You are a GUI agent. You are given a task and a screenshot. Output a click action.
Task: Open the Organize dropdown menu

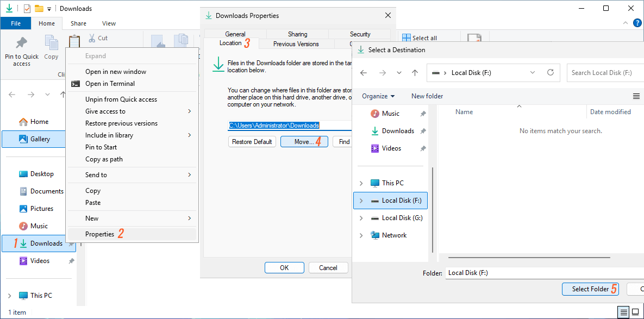[x=378, y=96]
